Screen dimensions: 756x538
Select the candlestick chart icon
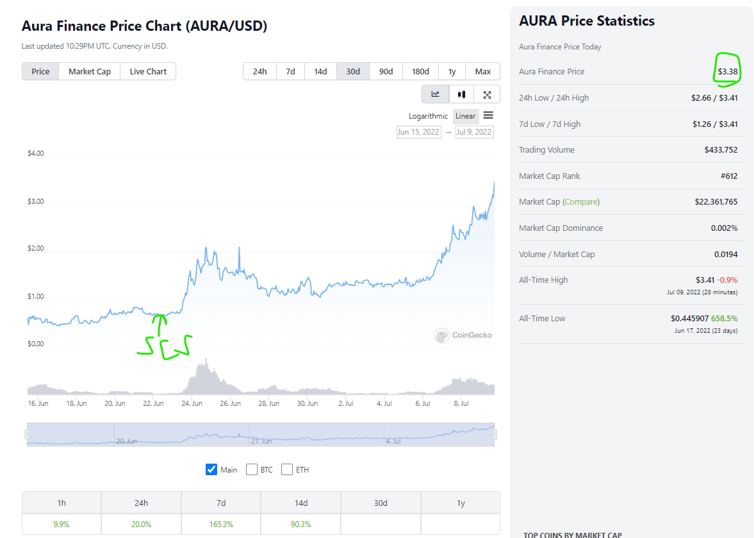tap(461, 94)
